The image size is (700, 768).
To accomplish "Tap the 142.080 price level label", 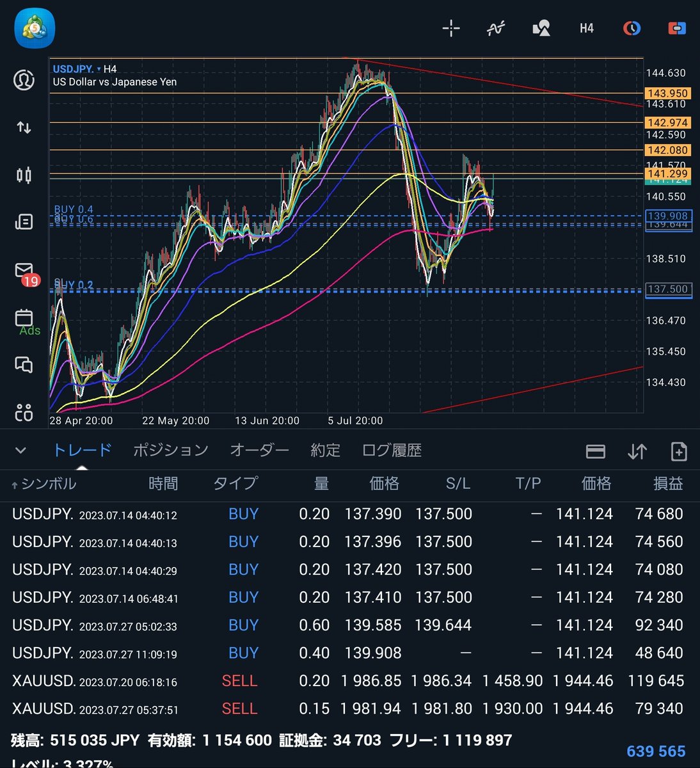I will pos(667,150).
